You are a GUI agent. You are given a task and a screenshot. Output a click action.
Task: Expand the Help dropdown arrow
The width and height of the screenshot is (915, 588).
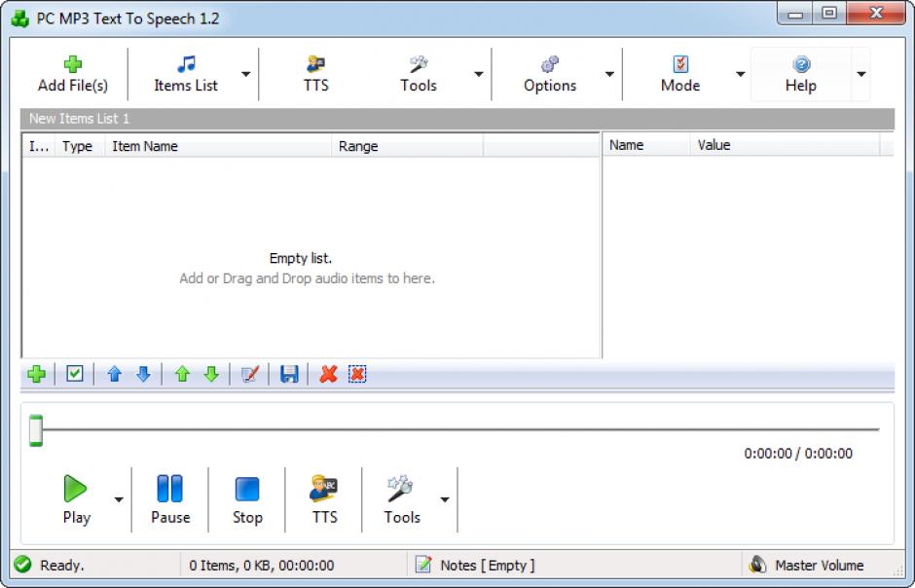tap(860, 74)
